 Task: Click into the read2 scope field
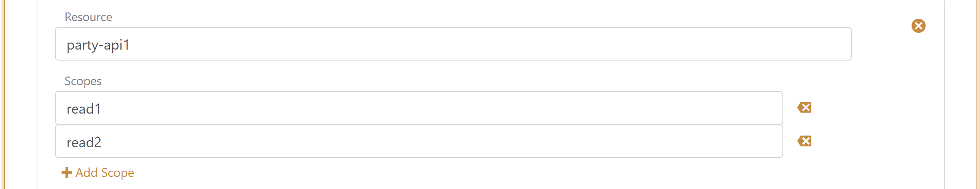pos(418,141)
